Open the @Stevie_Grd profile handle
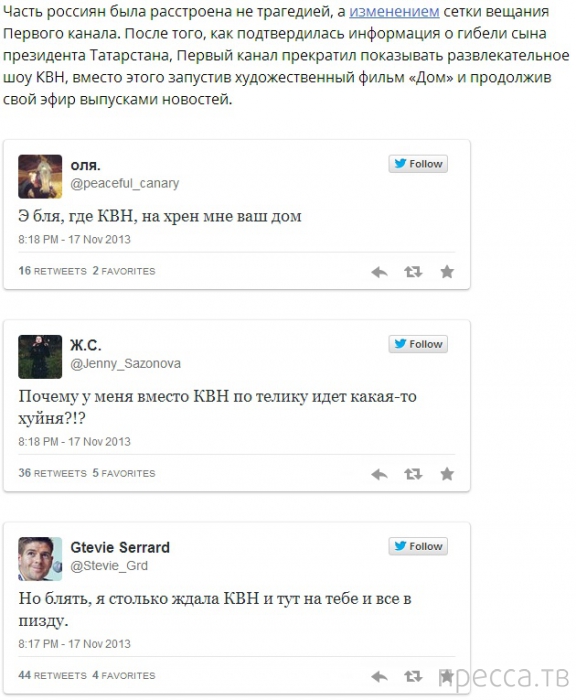576x700 pixels. pyautogui.click(x=109, y=566)
